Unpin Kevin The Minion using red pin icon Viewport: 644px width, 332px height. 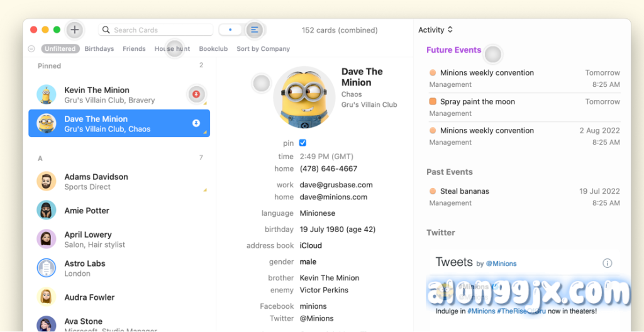click(196, 94)
